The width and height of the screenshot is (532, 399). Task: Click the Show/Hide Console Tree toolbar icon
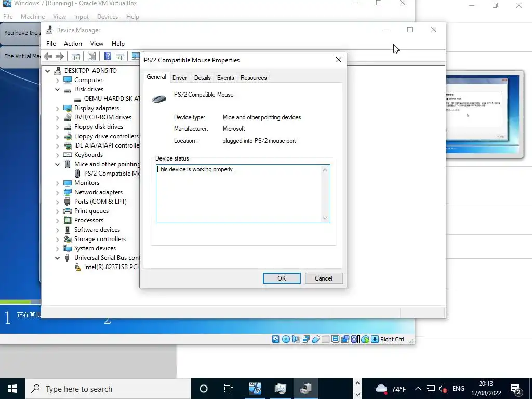tap(76, 56)
